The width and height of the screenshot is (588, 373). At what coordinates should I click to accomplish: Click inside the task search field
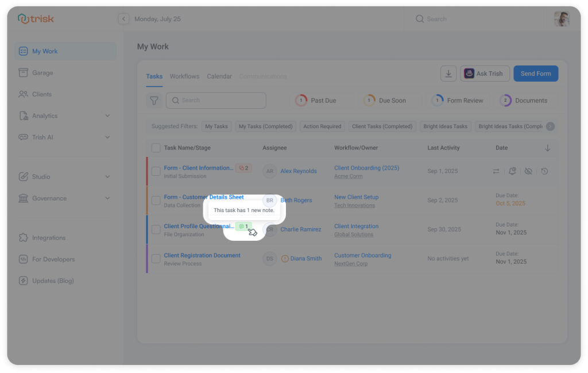[x=216, y=100]
